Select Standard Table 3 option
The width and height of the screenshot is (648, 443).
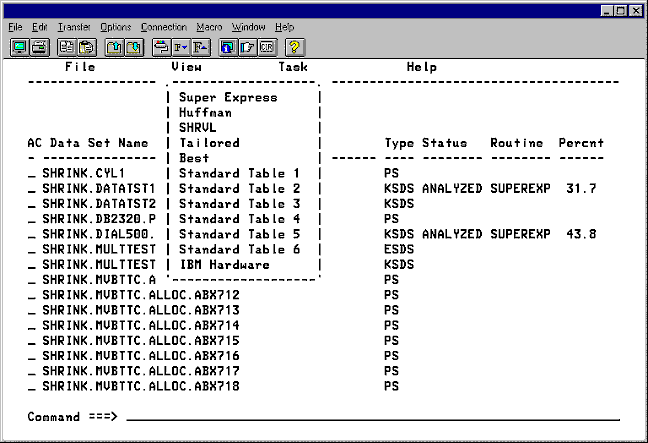[239, 204]
